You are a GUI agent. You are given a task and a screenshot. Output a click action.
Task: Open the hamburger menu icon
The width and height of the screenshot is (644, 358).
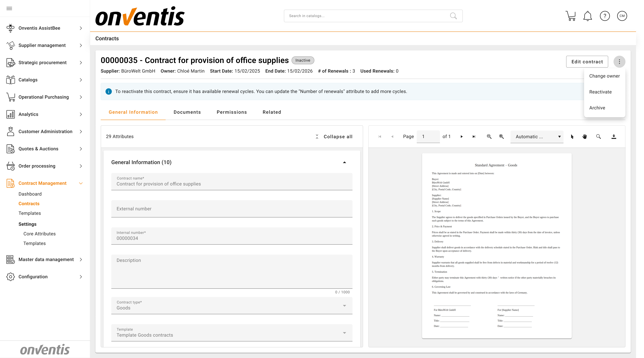pos(9,9)
